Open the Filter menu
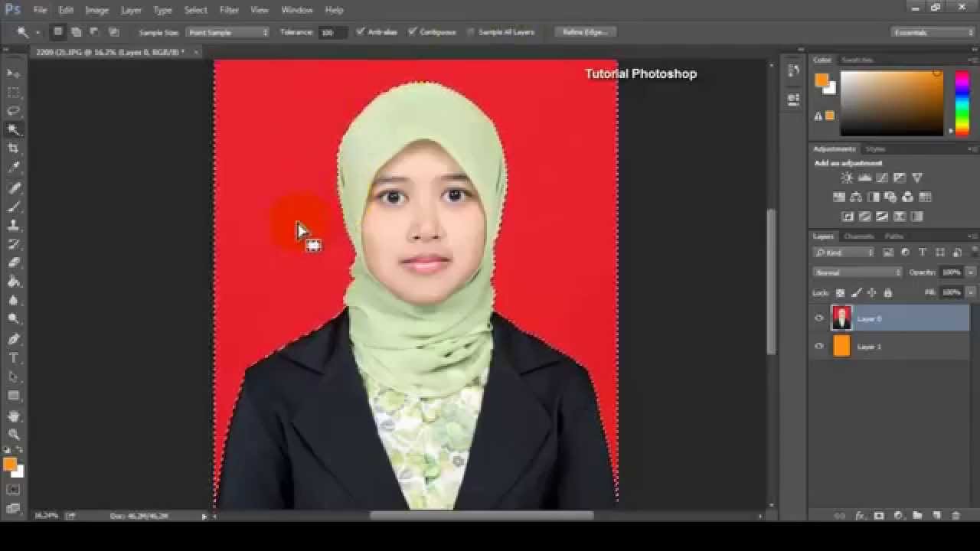The image size is (980, 551). point(229,10)
